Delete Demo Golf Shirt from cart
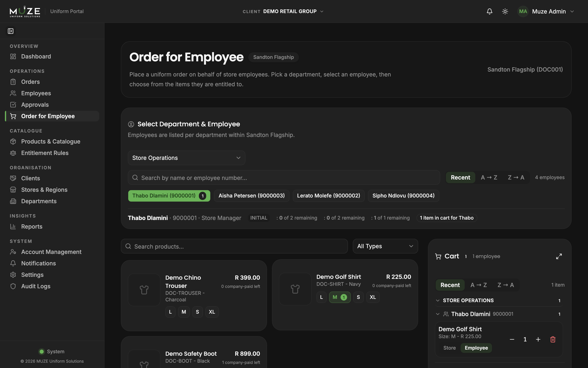Image resolution: width=588 pixels, height=368 pixels. point(553,339)
